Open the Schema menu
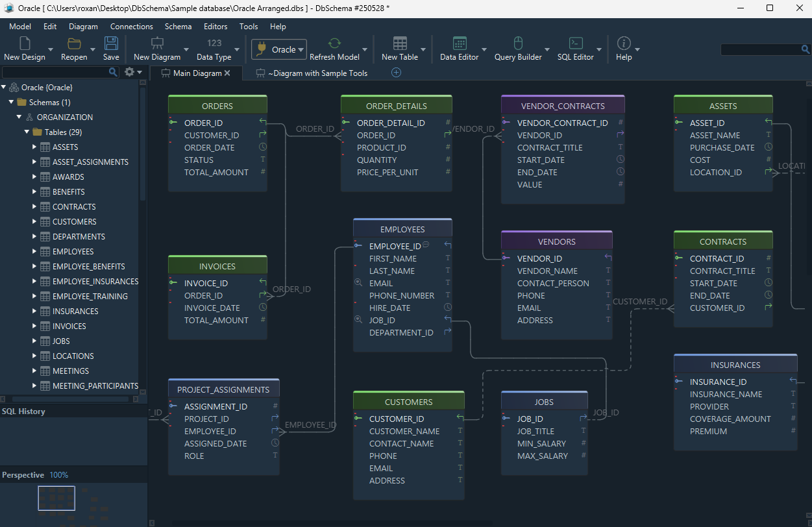Viewport: 812px width, 527px height. tap(178, 27)
